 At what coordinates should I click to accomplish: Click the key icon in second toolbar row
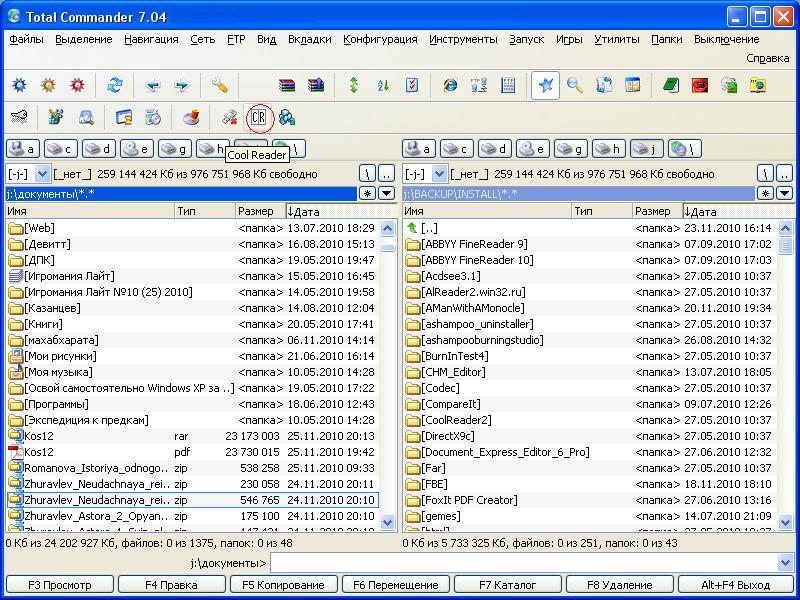(19, 117)
